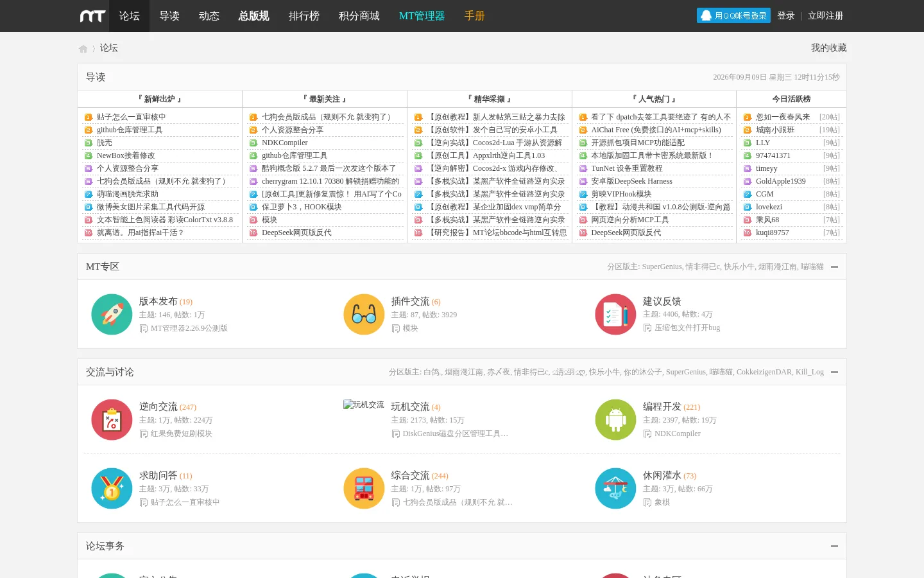This screenshot has width=924, height=578.
Task: Open the 排行榜 navigation tab
Action: pyautogui.click(x=304, y=16)
